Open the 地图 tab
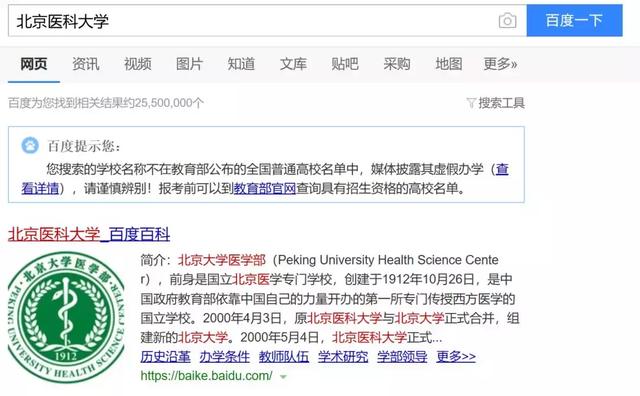 pos(449,64)
